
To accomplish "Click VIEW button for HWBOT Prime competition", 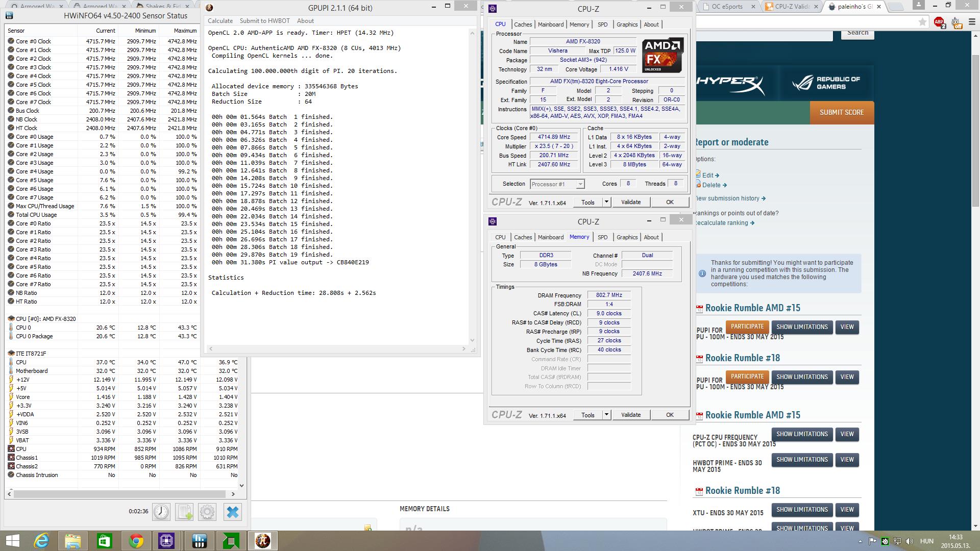I will tap(847, 460).
